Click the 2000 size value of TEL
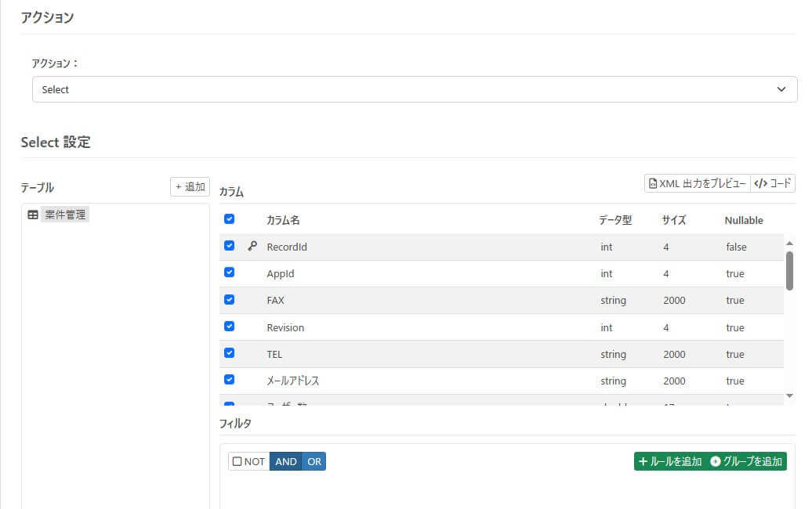Screen dimensions: 812x509 click(674, 354)
